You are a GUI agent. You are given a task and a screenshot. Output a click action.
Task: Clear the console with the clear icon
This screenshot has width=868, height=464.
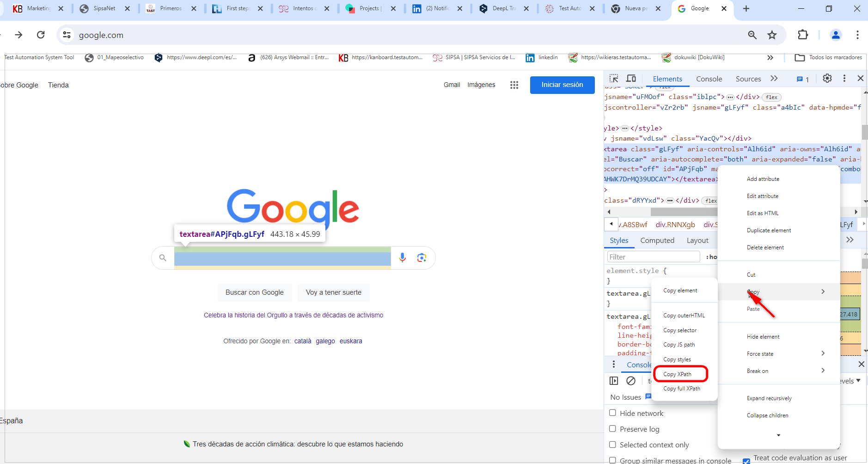631,381
